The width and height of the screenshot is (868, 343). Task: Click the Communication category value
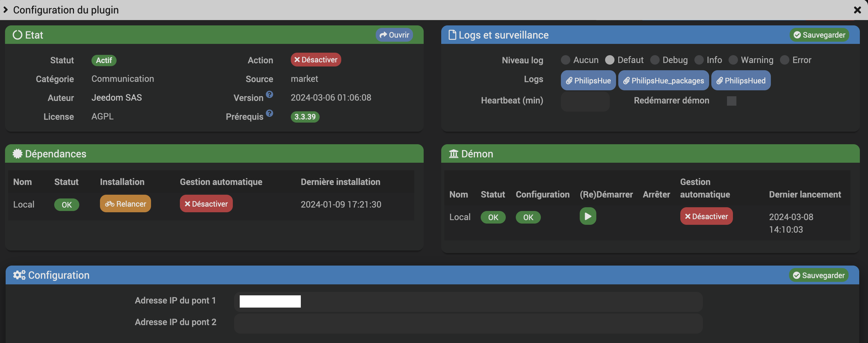[x=123, y=79]
